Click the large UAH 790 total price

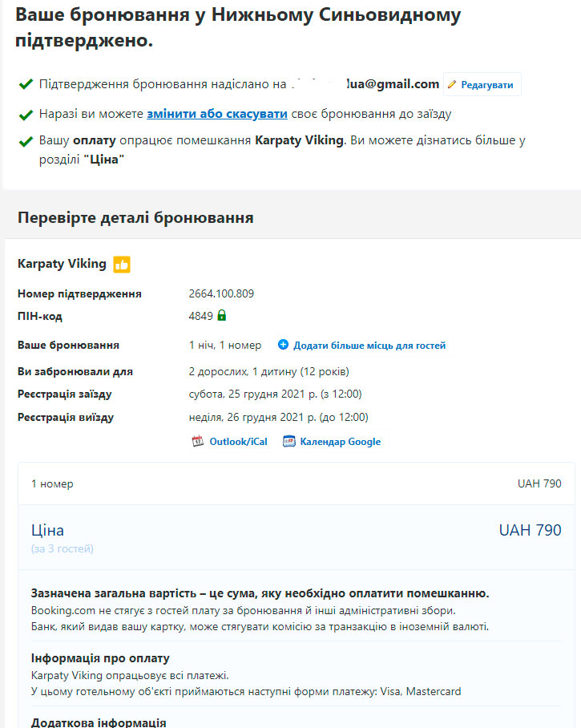[x=530, y=530]
